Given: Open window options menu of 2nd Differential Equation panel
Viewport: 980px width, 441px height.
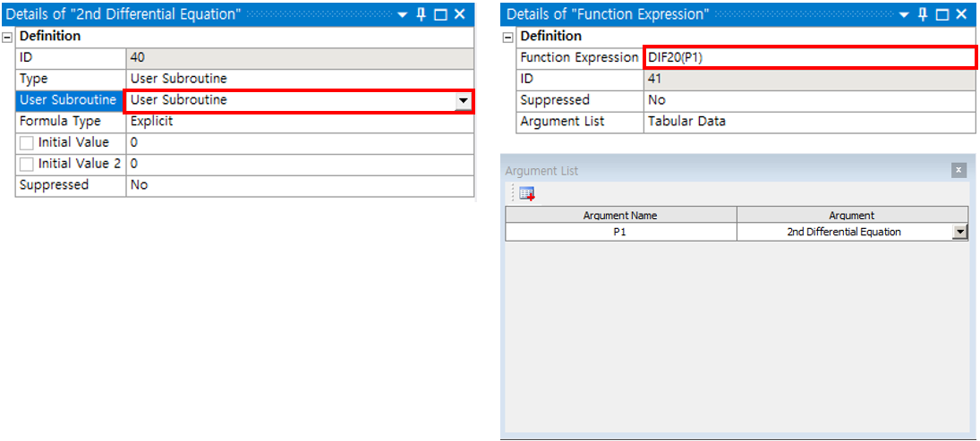Looking at the screenshot, I should click(x=403, y=14).
